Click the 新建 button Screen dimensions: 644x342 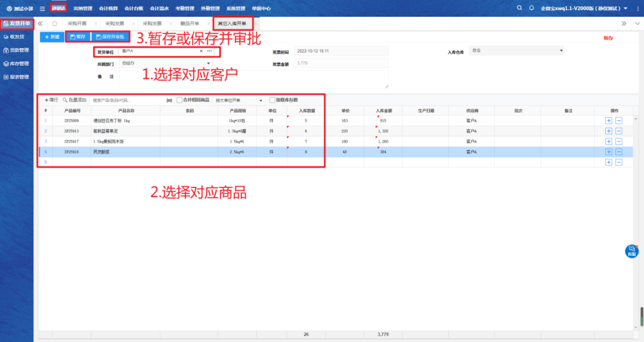point(52,37)
